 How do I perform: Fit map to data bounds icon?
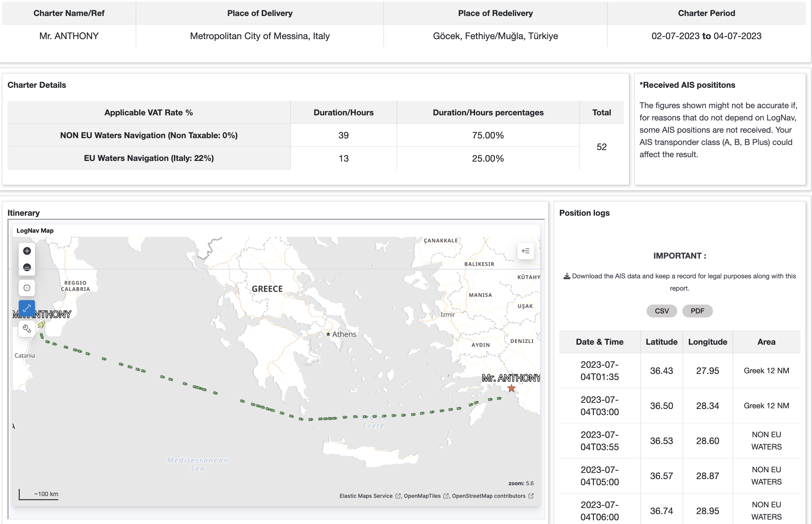27,288
